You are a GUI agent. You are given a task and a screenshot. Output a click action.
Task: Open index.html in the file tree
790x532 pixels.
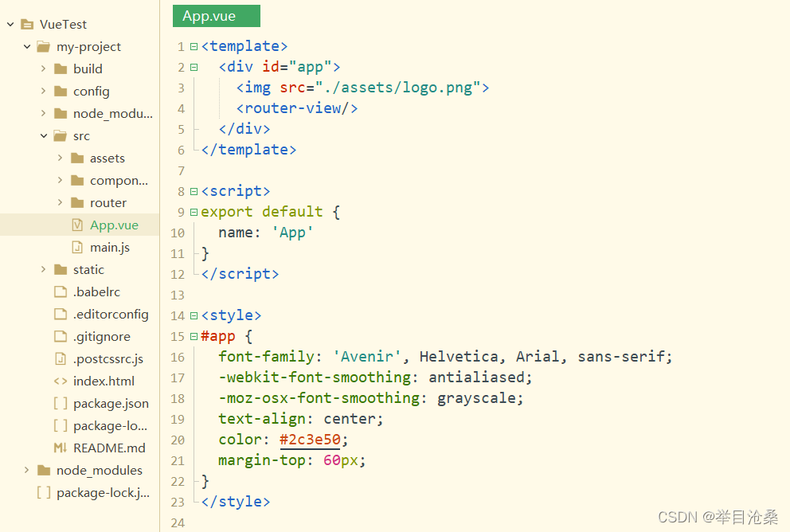(x=104, y=381)
